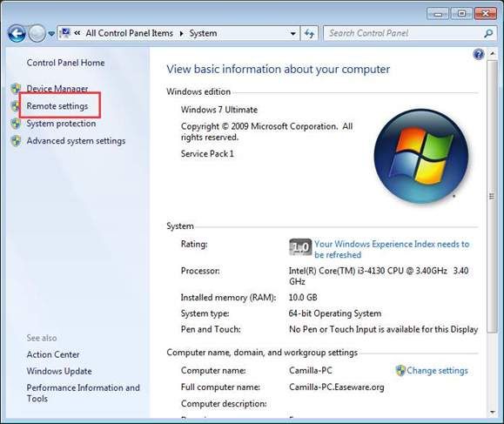Click the Control Panel address bar icon
The image size is (504, 424).
65,33
